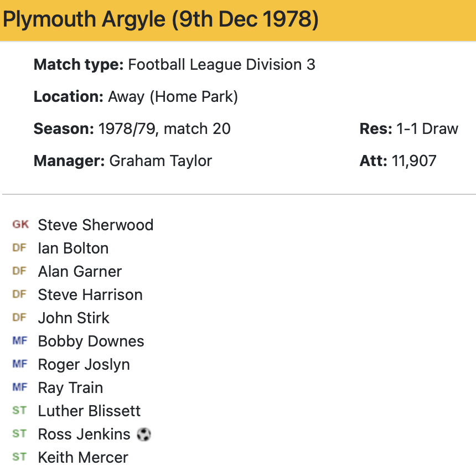Click the ST badge next to Keith Mercer
Image resolution: width=476 pixels, height=476 pixels.
[x=19, y=457]
